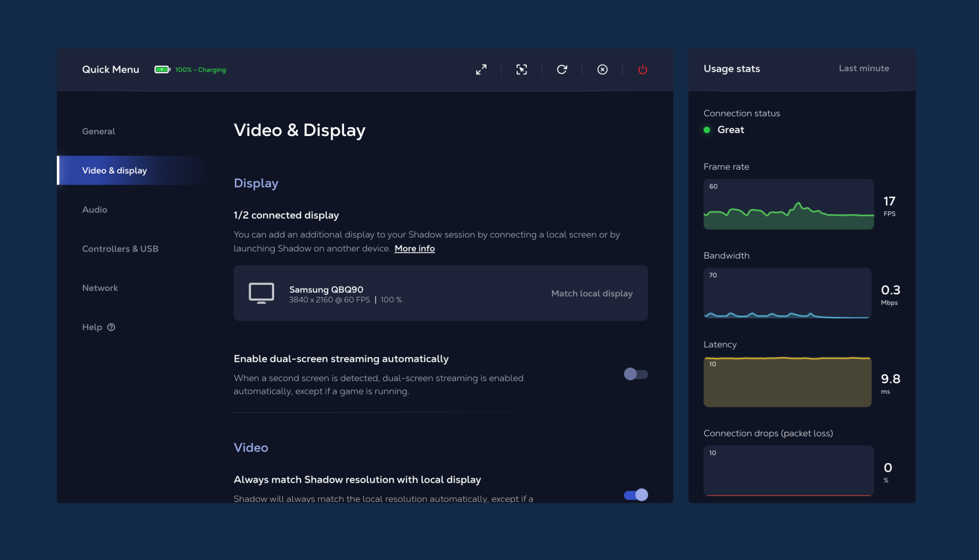Toggle enable dual-screen streaming automatically

[x=635, y=373]
